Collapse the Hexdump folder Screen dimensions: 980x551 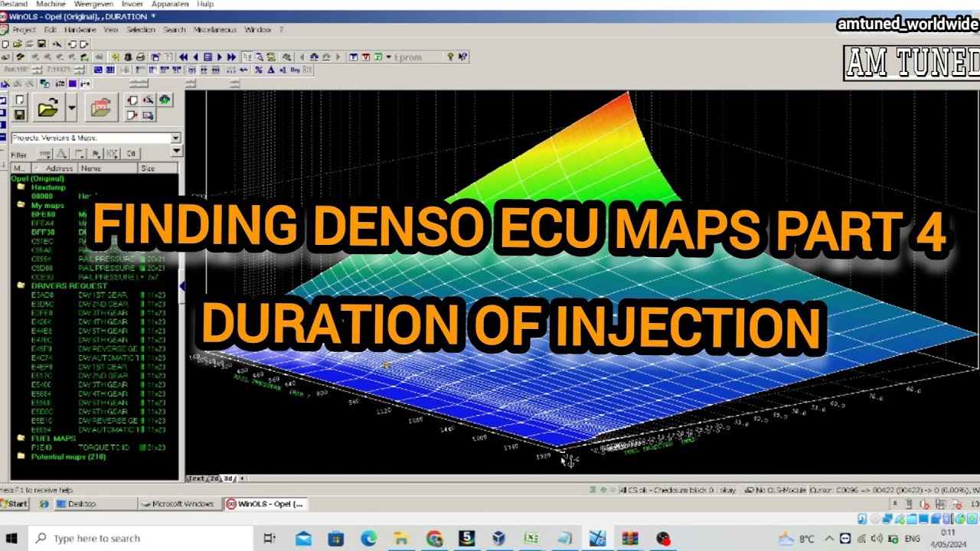click(21, 187)
